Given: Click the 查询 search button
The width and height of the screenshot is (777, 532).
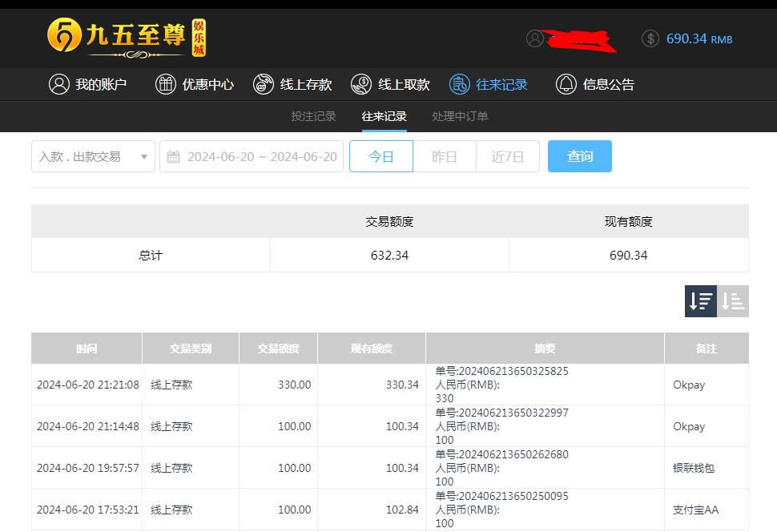Looking at the screenshot, I should coord(579,156).
